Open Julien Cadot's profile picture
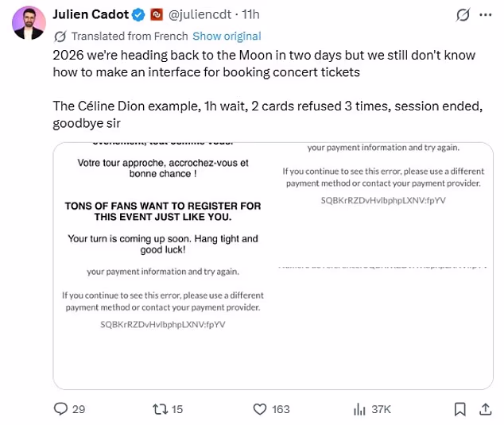 (x=28, y=21)
